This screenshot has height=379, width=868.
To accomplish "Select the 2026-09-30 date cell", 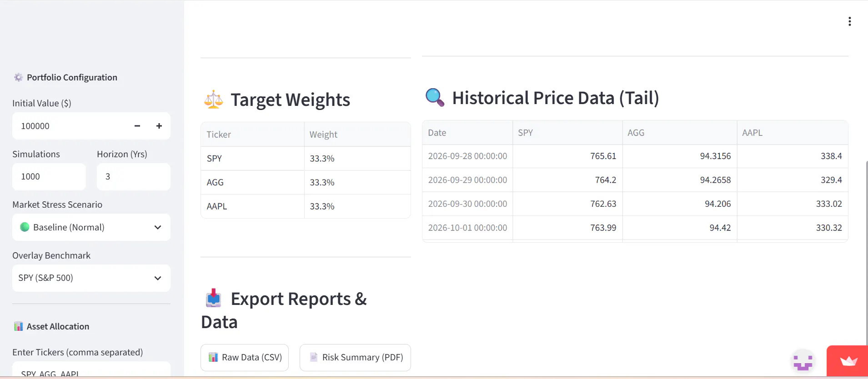I will pos(467,204).
